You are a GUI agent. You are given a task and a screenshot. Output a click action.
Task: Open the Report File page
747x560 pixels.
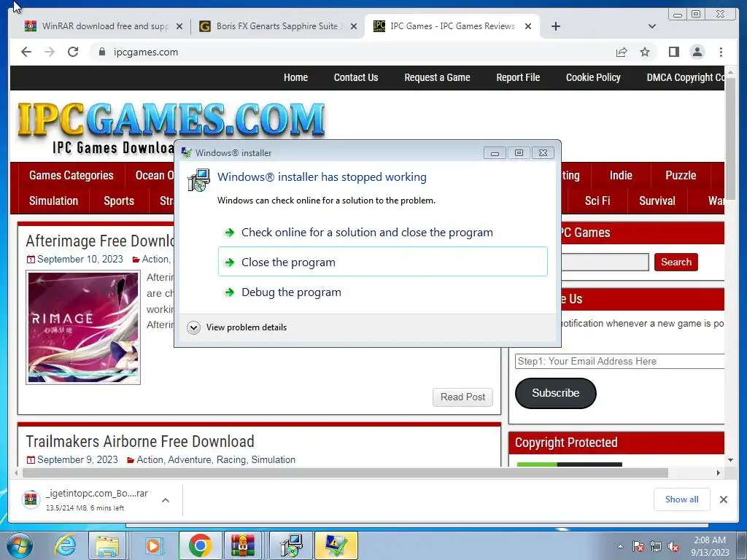coord(518,77)
